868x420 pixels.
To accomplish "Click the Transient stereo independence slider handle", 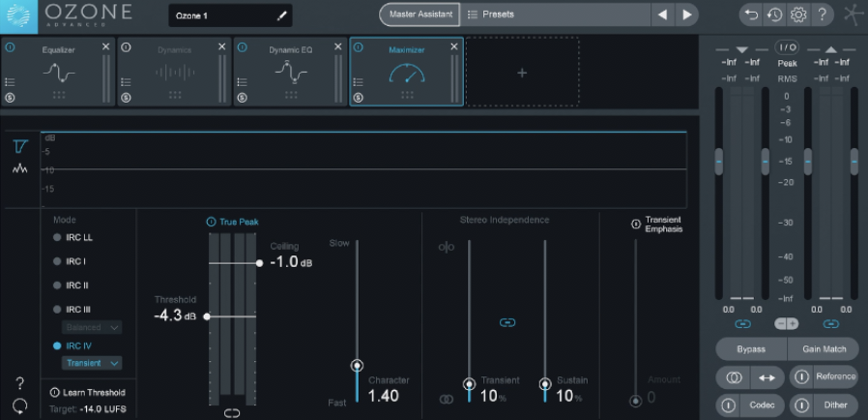I will tap(469, 383).
